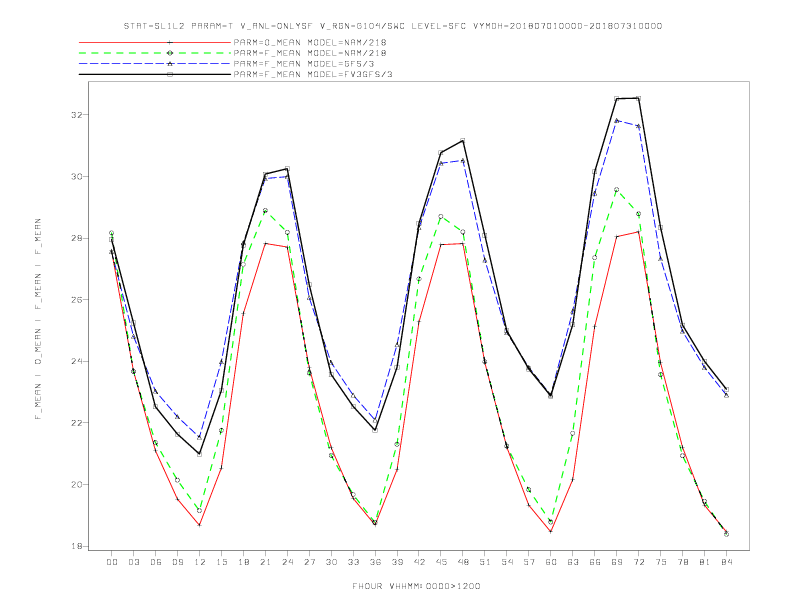Click the green dashed line sample in legend
This screenshot has height=612, width=792.
pyautogui.click(x=155, y=53)
